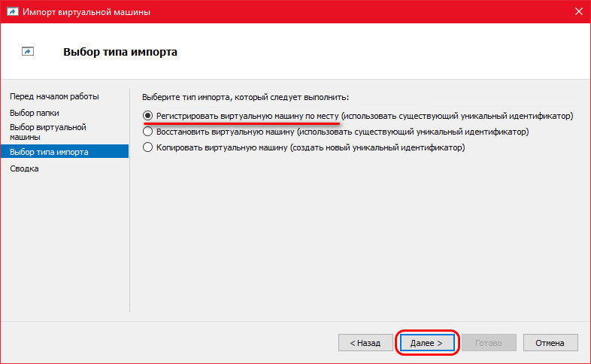Choose 'Копировать виртуальную машину' radio option
The height and width of the screenshot is (364, 591).
(147, 147)
